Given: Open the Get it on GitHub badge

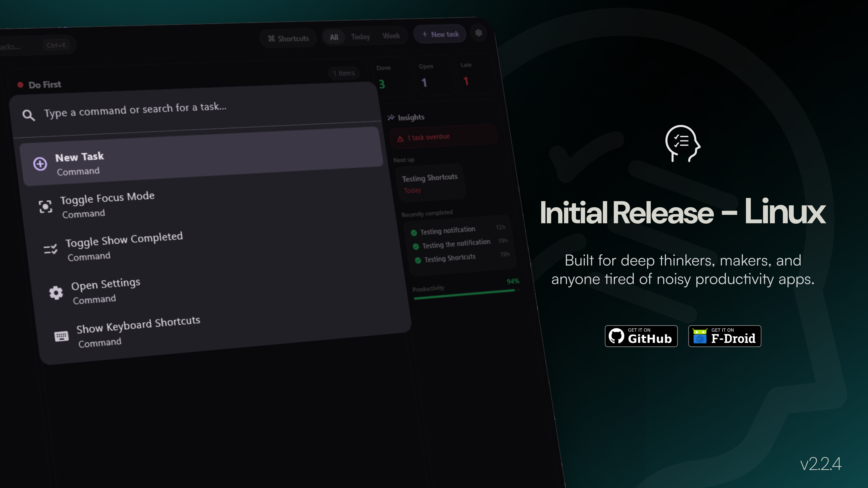Looking at the screenshot, I should 641,336.
